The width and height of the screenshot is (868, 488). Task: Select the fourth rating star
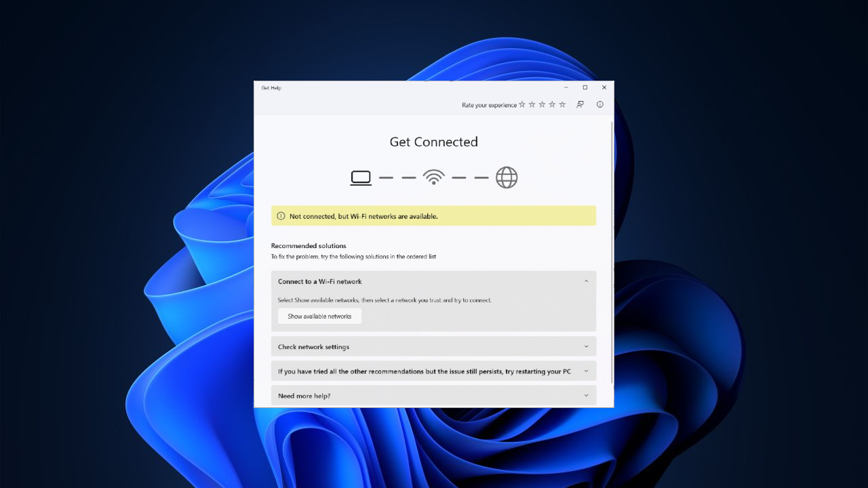click(x=553, y=104)
